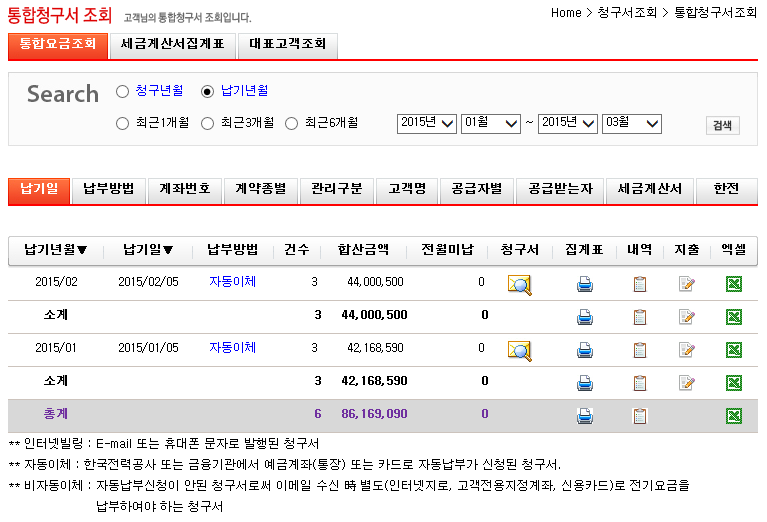Export 2015/01/05 row to Excel
The height and width of the screenshot is (522, 767).
[x=734, y=350]
